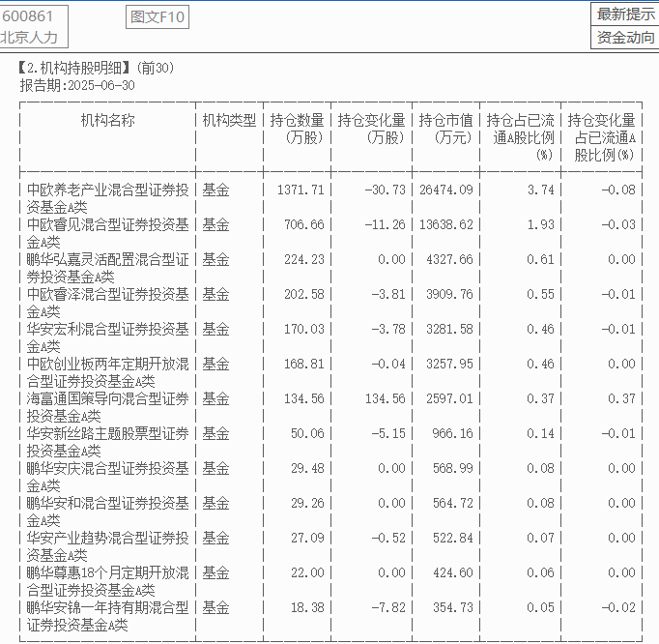
Task: Click market value 26474.09
Action: (445, 190)
